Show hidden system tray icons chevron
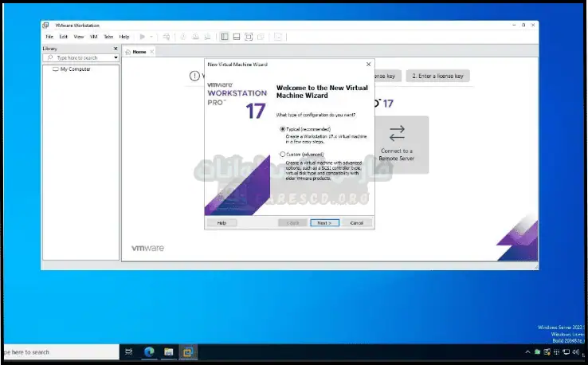This screenshot has height=365, width=588. tap(528, 351)
